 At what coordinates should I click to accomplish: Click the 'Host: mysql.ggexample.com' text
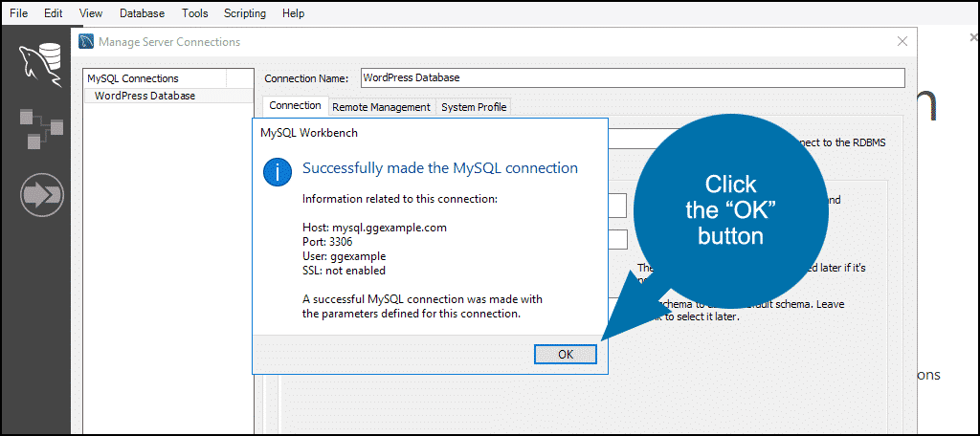[374, 228]
